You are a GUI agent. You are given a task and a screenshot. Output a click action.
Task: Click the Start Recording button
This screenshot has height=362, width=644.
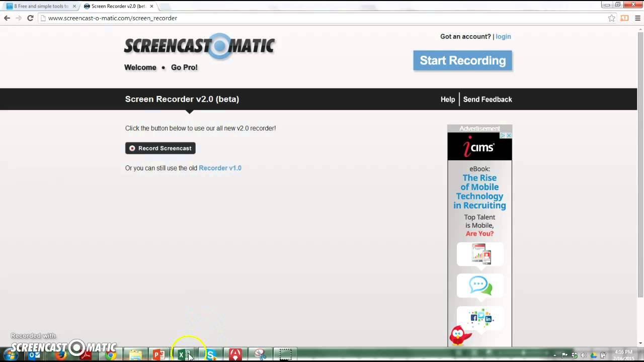462,60
